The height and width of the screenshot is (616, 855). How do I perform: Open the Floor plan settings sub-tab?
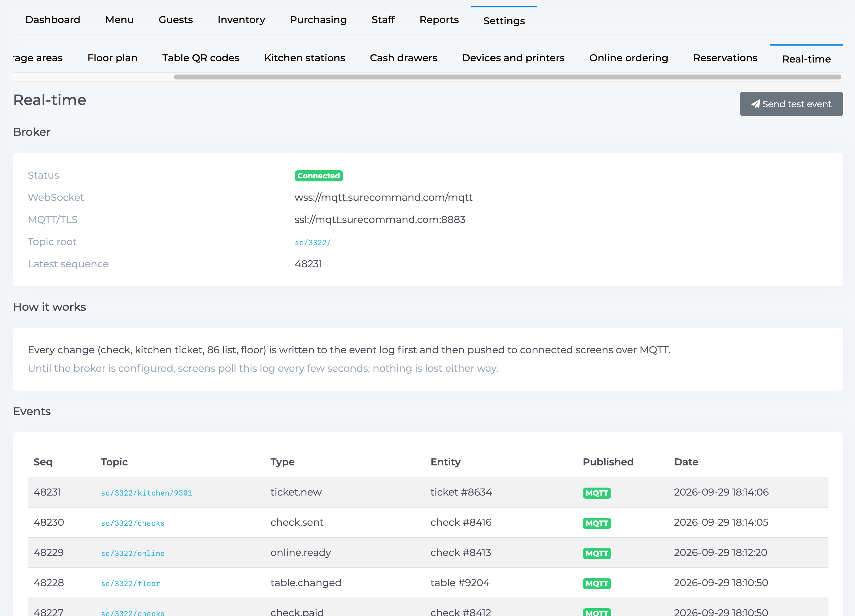tap(112, 58)
